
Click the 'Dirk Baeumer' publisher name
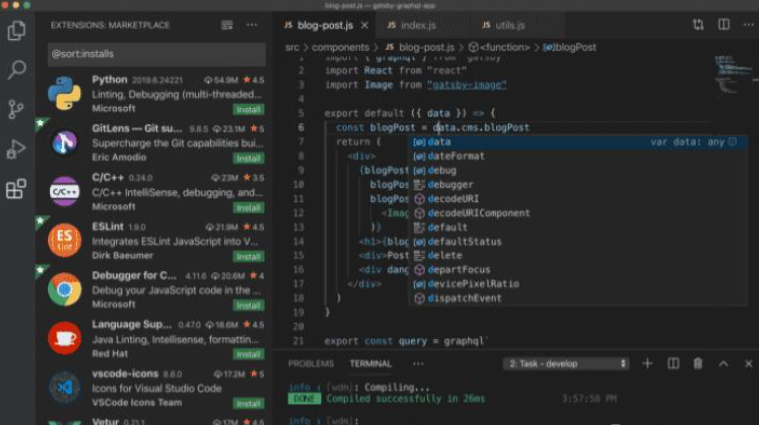click(122, 255)
